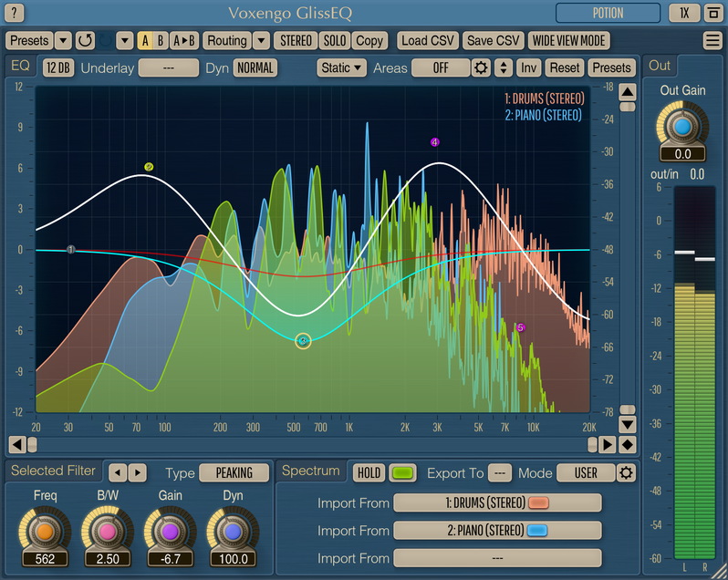The height and width of the screenshot is (580, 728).
Task: Toggle spectrum HOLD
Action: pyautogui.click(x=369, y=472)
